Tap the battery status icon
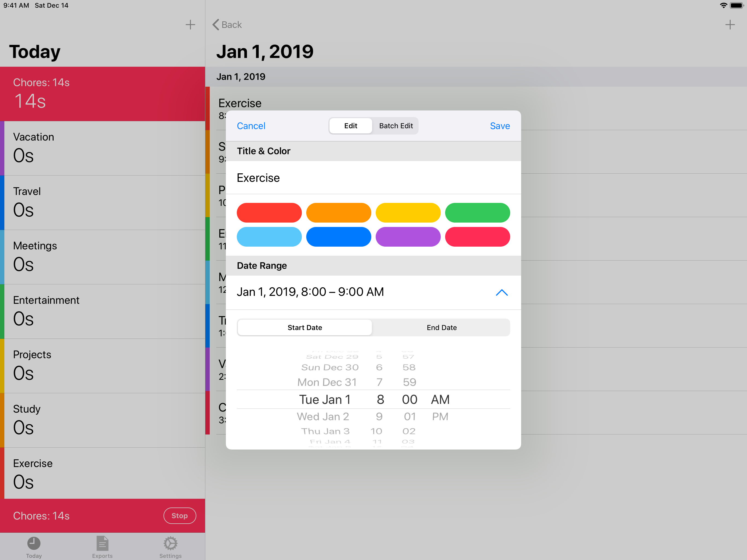This screenshot has width=747, height=560. (736, 5)
